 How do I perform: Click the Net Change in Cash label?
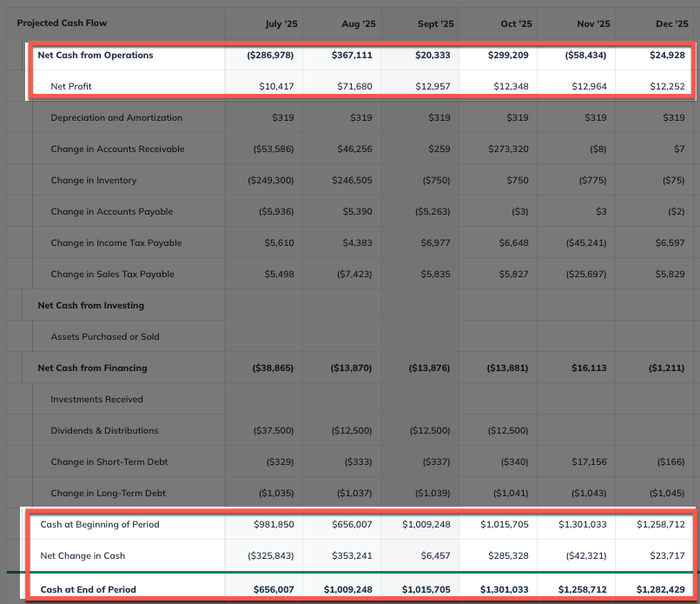click(x=83, y=555)
